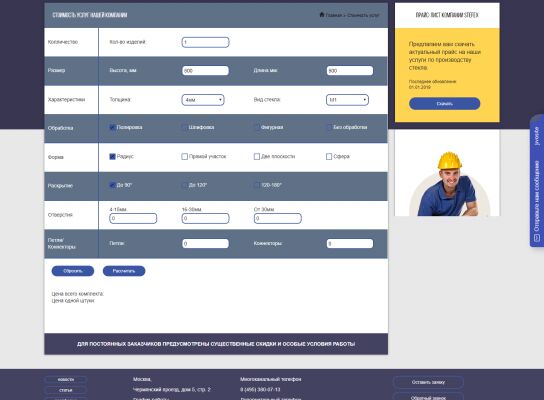Open the Главная breadcrumb link
Screen dimensions: 544x400
coord(333,15)
